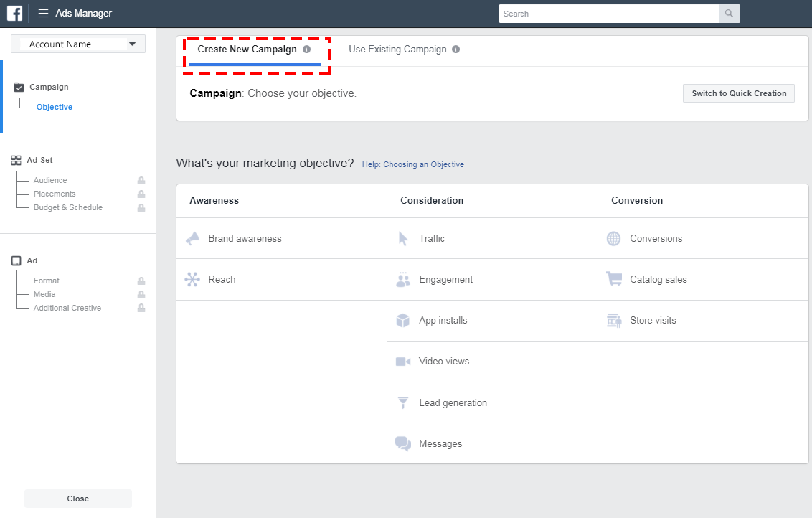Click the Facebook logo icon
This screenshot has height=518, width=812.
click(14, 13)
